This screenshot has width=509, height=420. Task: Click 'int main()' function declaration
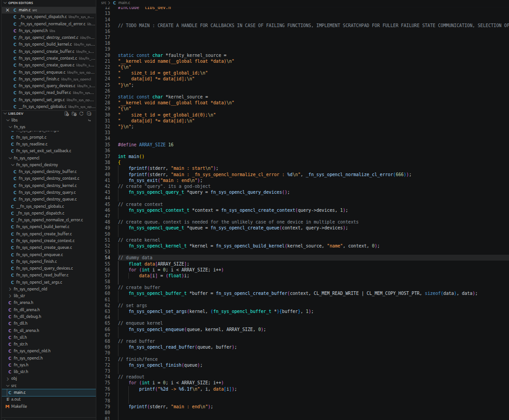click(131, 157)
